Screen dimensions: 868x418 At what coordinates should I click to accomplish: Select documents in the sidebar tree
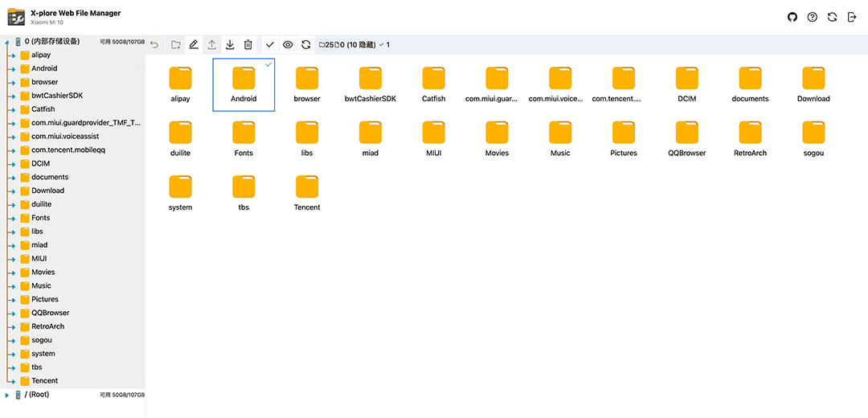coord(50,177)
